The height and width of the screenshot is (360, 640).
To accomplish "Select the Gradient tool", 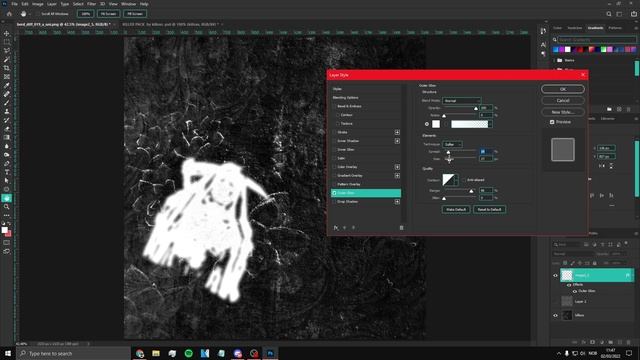I will click(7, 137).
